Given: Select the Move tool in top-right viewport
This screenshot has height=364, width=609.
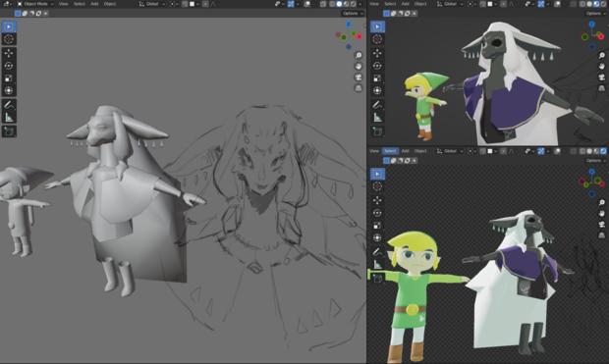Looking at the screenshot, I should [377, 53].
